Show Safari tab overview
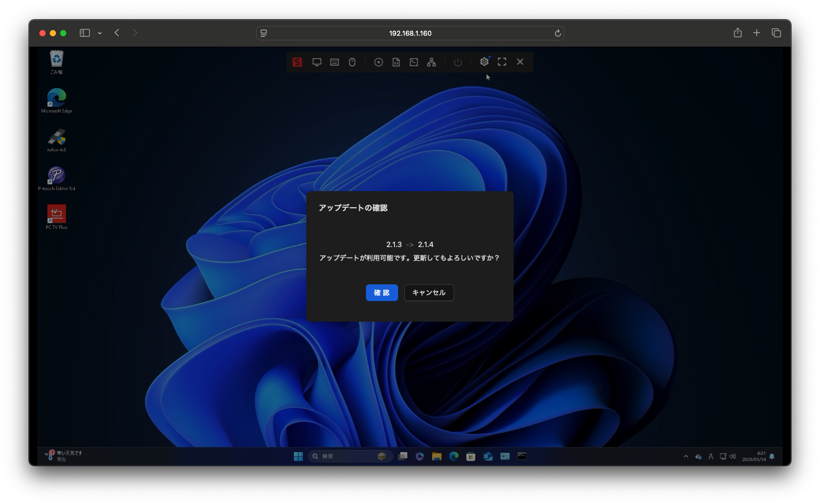 click(776, 33)
